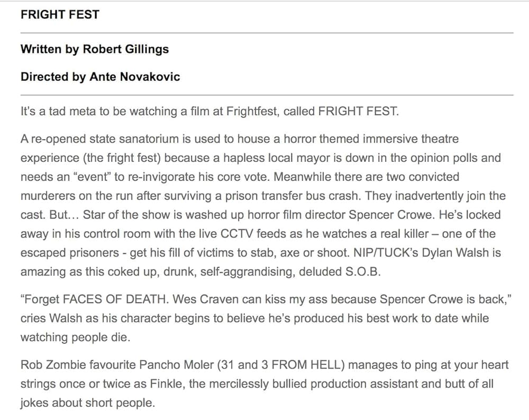Click the "Directed by Ante Novakovic" line

click(x=100, y=77)
